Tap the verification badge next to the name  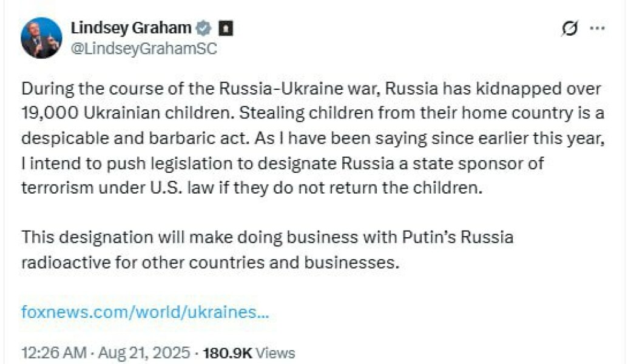coord(204,27)
